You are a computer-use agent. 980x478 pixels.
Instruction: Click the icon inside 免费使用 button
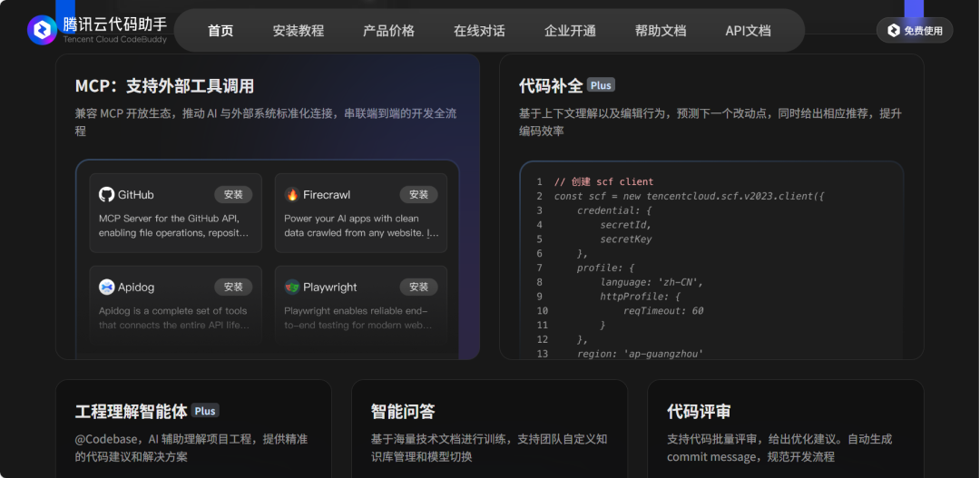pyautogui.click(x=894, y=30)
